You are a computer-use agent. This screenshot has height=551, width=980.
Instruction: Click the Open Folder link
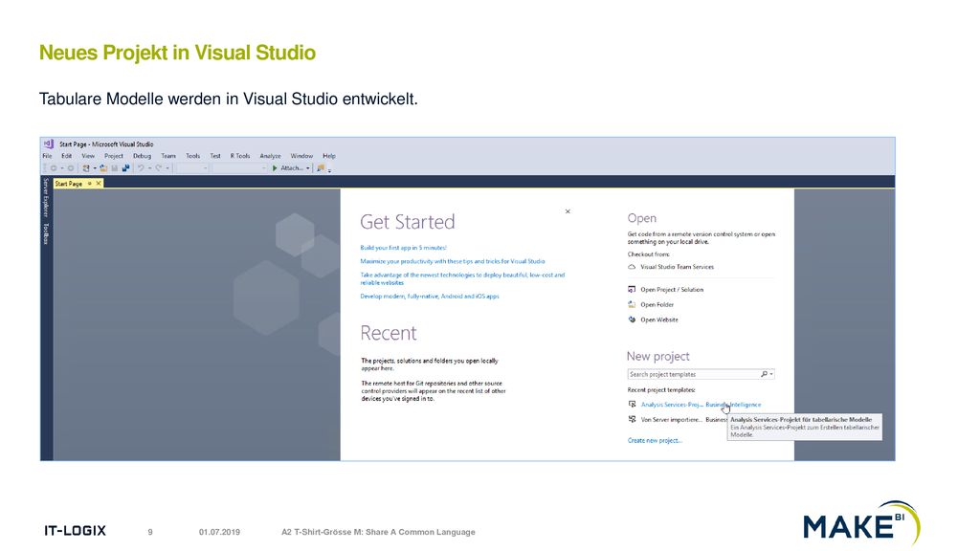point(657,304)
